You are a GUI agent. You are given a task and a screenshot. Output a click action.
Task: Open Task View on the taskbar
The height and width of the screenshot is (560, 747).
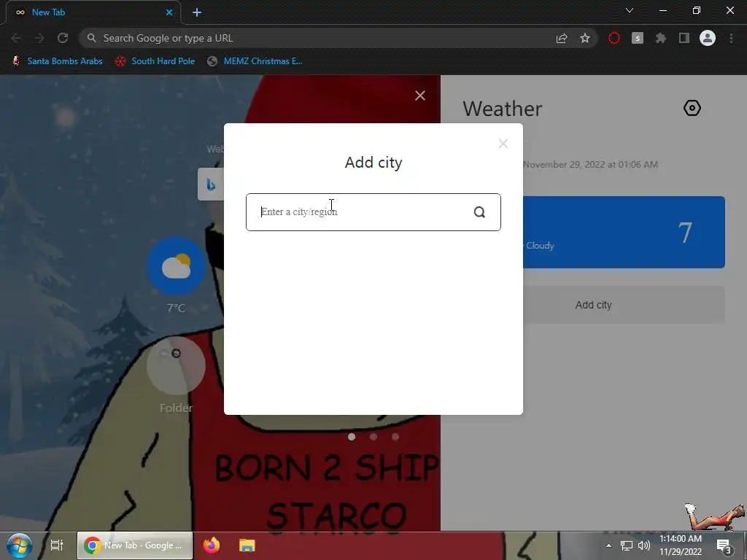pyautogui.click(x=57, y=545)
